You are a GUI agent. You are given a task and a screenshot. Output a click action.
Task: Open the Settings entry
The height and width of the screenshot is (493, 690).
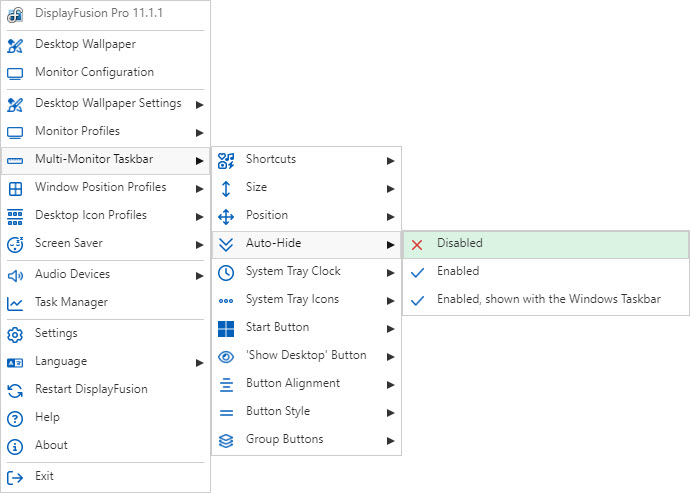[x=55, y=334]
